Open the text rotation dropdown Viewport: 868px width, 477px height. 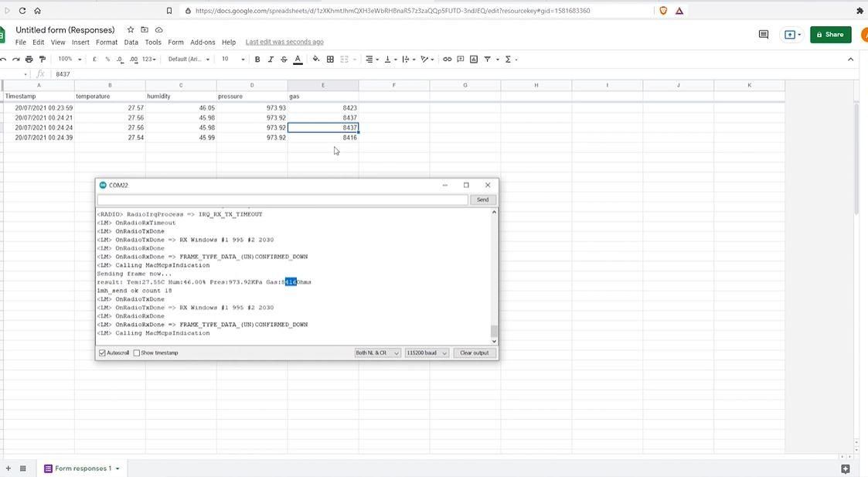[427, 60]
